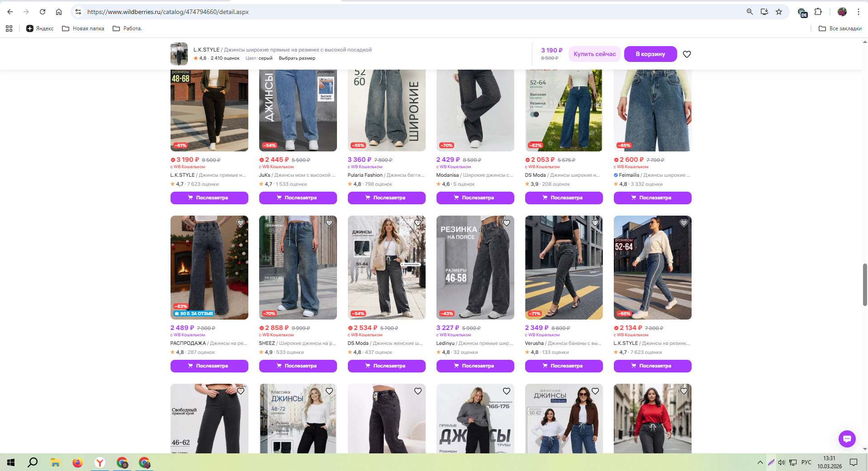This screenshot has height=471, width=868.
Task: Add the product with 'В корзину' button
Action: (650, 54)
